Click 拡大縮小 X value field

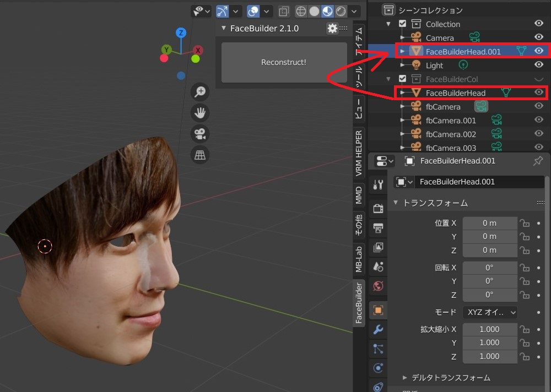coord(490,329)
